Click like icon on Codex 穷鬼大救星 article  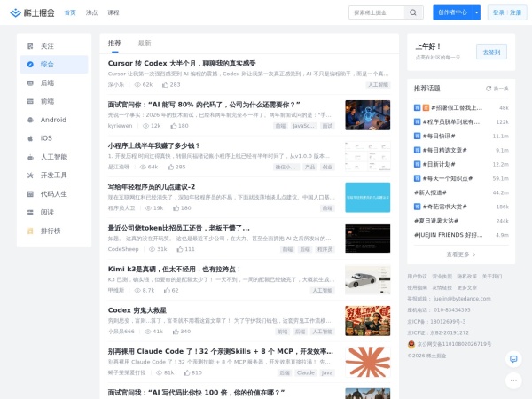(x=176, y=332)
